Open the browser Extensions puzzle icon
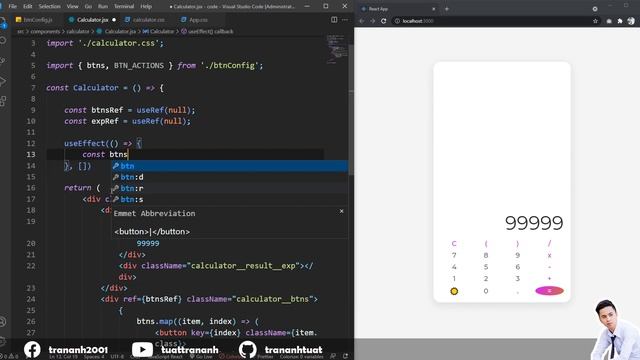Image resolution: width=640 pixels, height=360 pixels. tap(620, 21)
